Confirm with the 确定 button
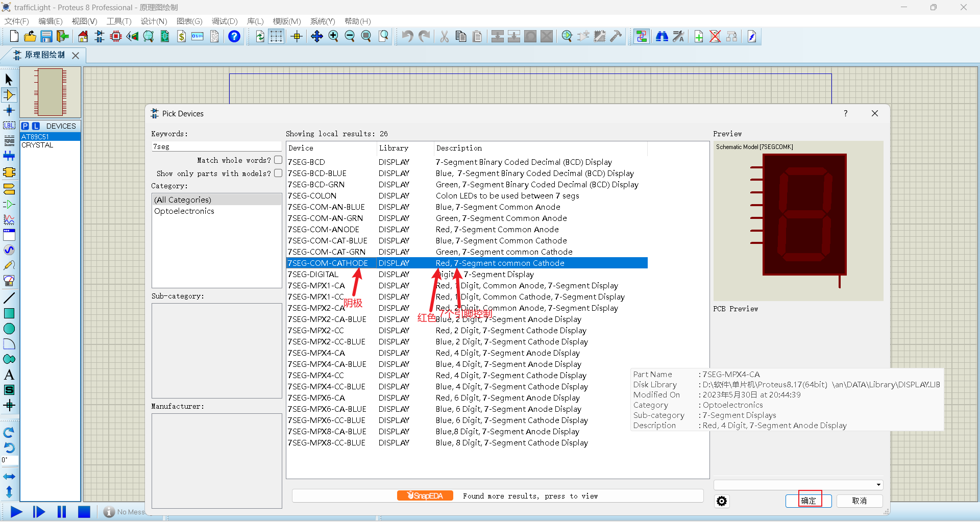The height and width of the screenshot is (522, 980). 808,501
